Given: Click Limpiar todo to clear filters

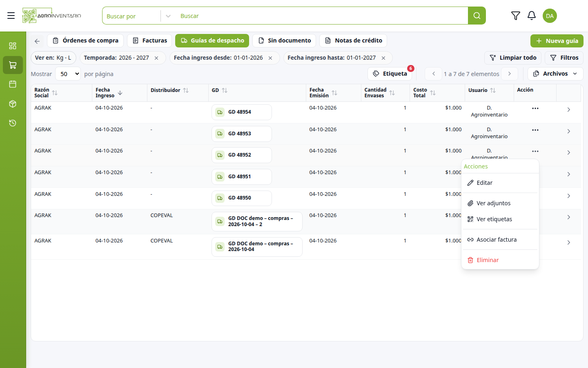Looking at the screenshot, I should coord(513,58).
